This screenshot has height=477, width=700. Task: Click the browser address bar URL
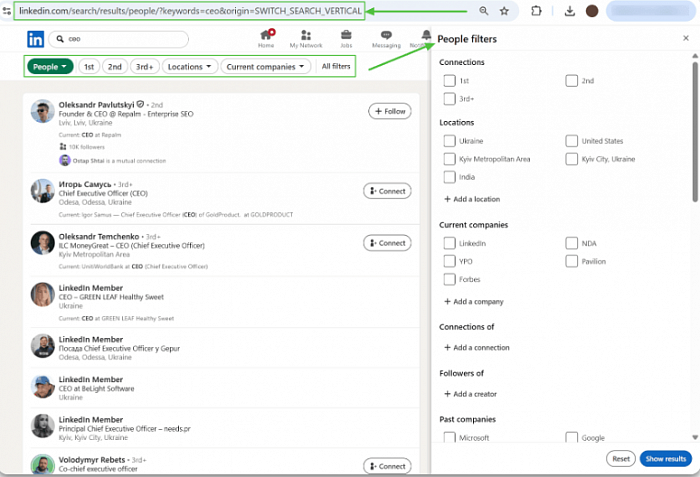(x=190, y=11)
